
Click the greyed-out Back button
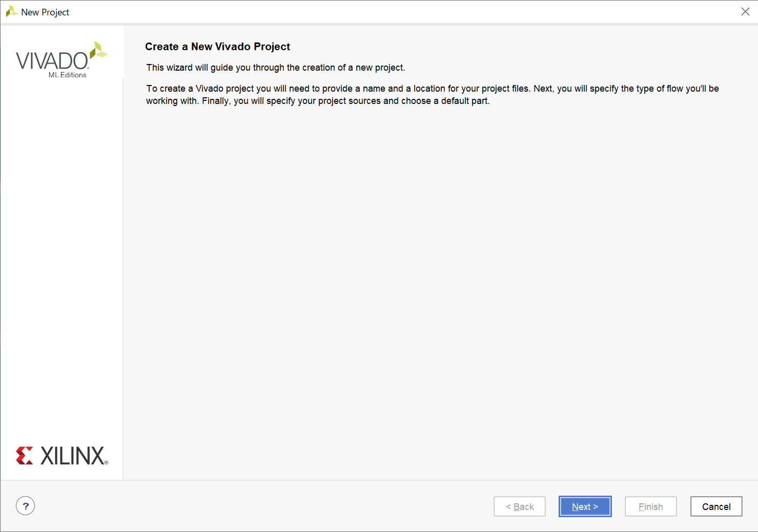pyautogui.click(x=519, y=506)
